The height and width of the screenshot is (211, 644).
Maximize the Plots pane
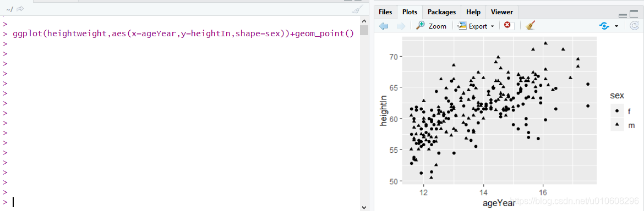(x=634, y=14)
